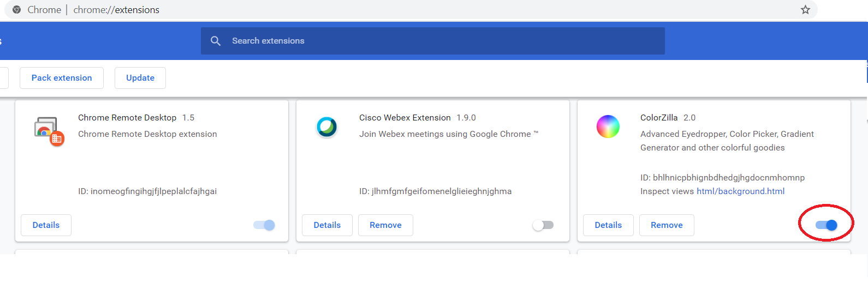
Task: Click 'Chrome Remote Desktop extension' description text
Action: point(147,134)
